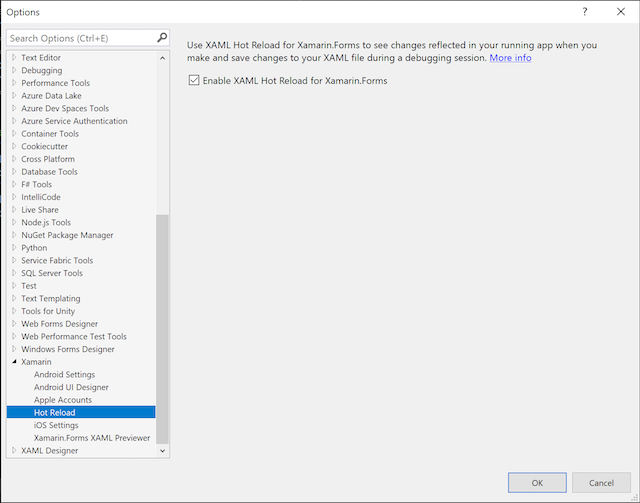Select Windows Forms Designer category
Viewport: 640px width, 503px height.
68,349
